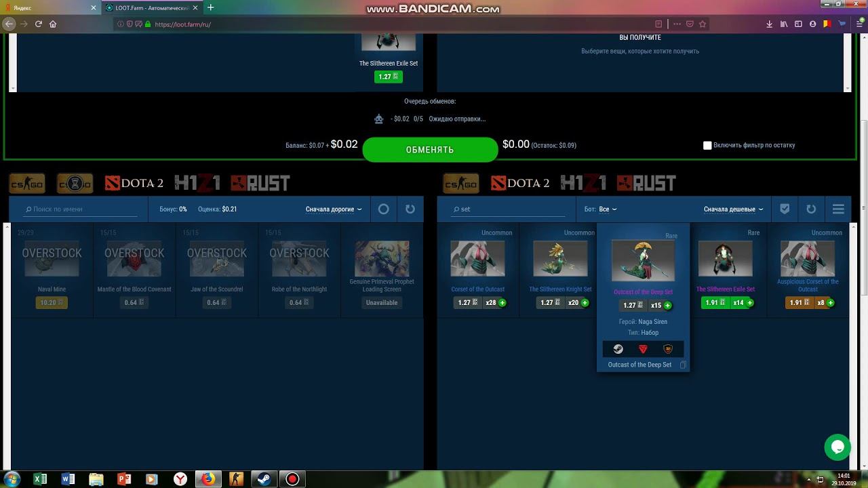The height and width of the screenshot is (488, 868).
Task: Click the trade queue bot icon
Action: pos(379,119)
